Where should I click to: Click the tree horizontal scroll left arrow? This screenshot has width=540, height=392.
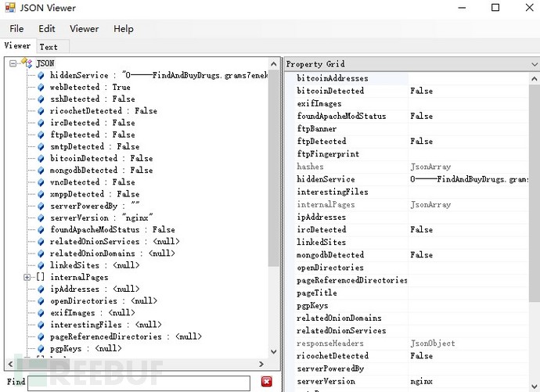coord(10,364)
